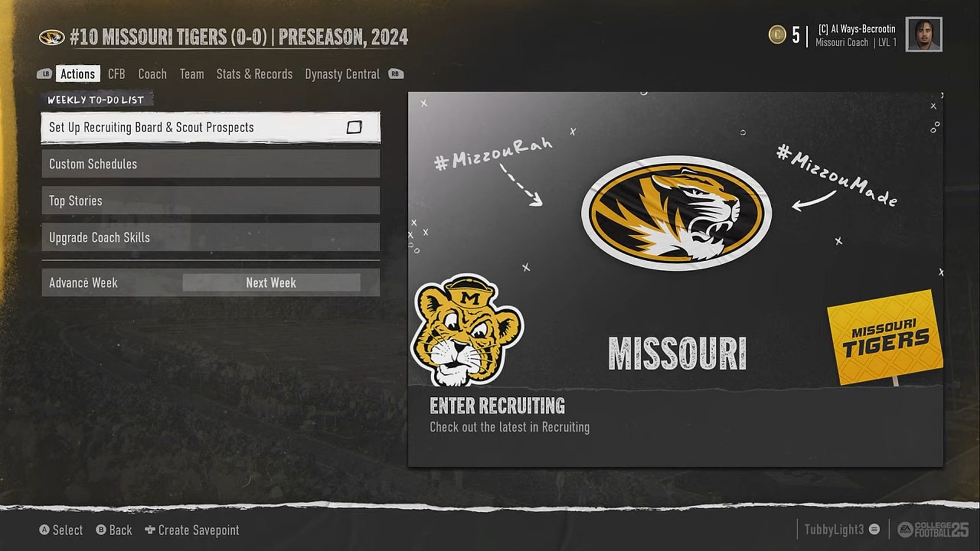
Task: Select the Coach menu icon
Action: [152, 73]
